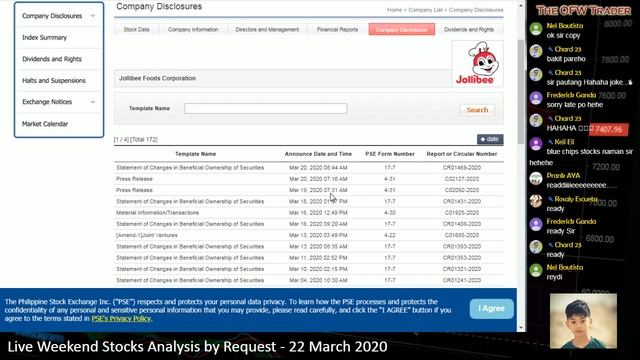This screenshot has width=640, height=360.
Task: Click Home breadcrumb link
Action: tap(394, 10)
